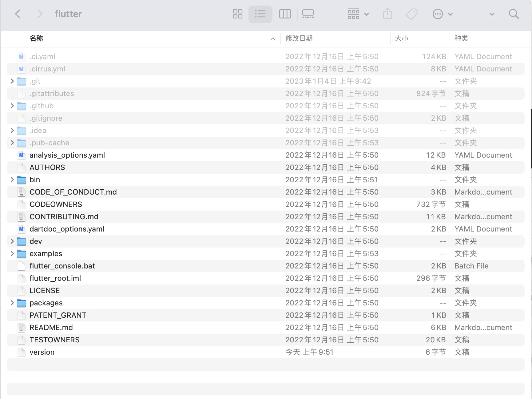Expand the .git folder
This screenshot has width=532, height=399.
tap(12, 81)
